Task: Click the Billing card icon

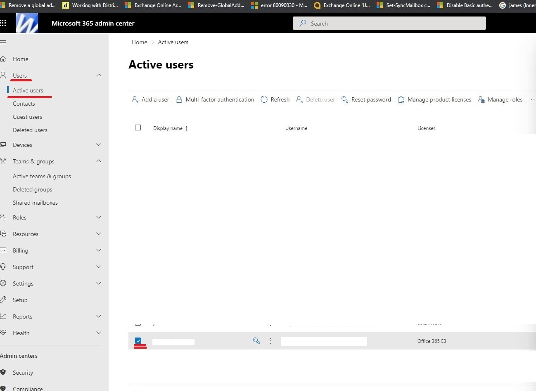Action: coord(3,250)
